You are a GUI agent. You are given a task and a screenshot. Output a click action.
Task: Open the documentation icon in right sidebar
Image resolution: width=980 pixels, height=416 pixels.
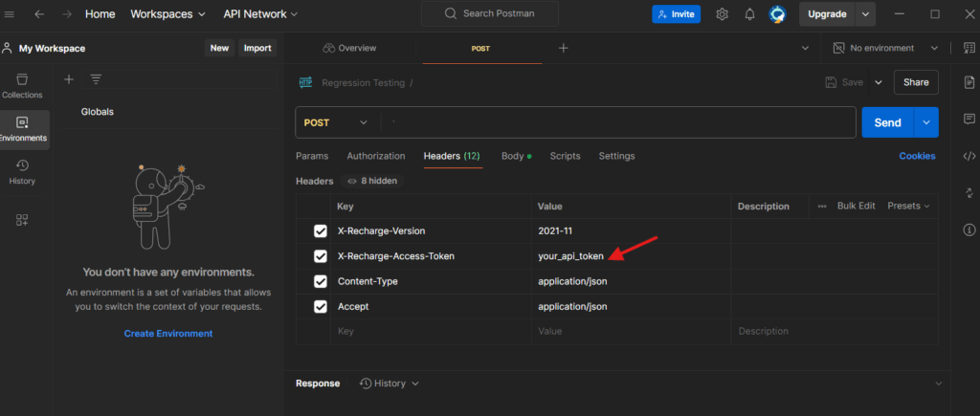coord(969,82)
